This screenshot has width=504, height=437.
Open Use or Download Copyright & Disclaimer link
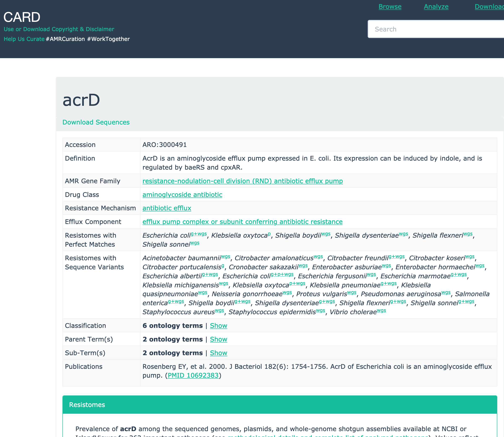(x=59, y=29)
